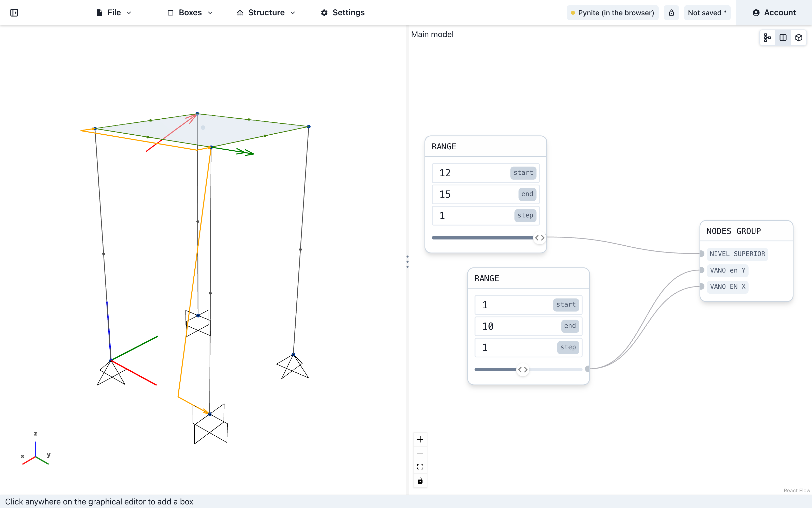Screen dimensions: 812x508
Task: Fit the graph view to screen
Action: (x=420, y=467)
